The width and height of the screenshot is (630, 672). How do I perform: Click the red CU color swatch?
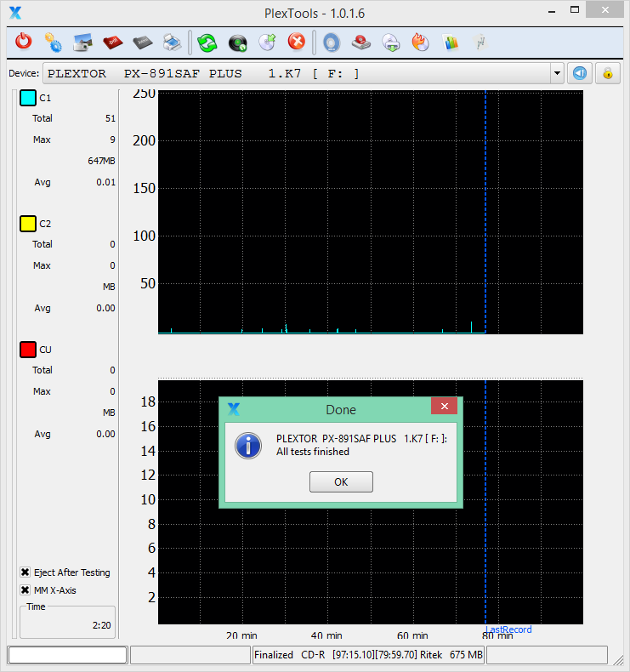click(x=28, y=350)
